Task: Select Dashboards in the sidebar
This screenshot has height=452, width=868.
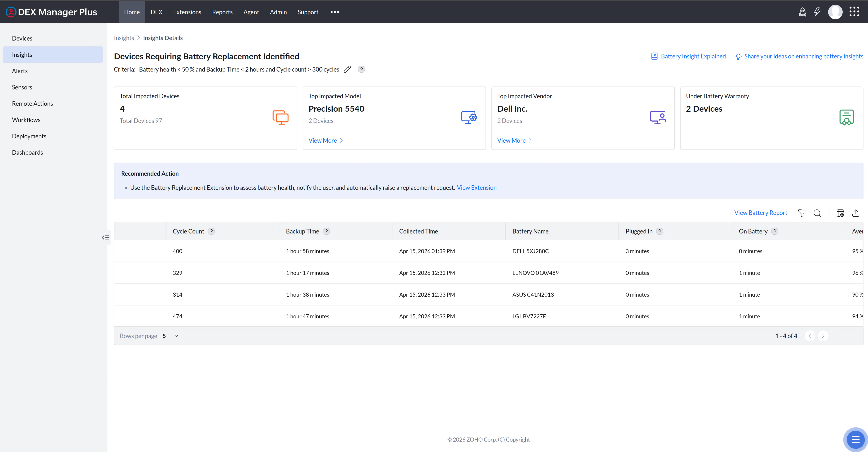Action: tap(53, 152)
